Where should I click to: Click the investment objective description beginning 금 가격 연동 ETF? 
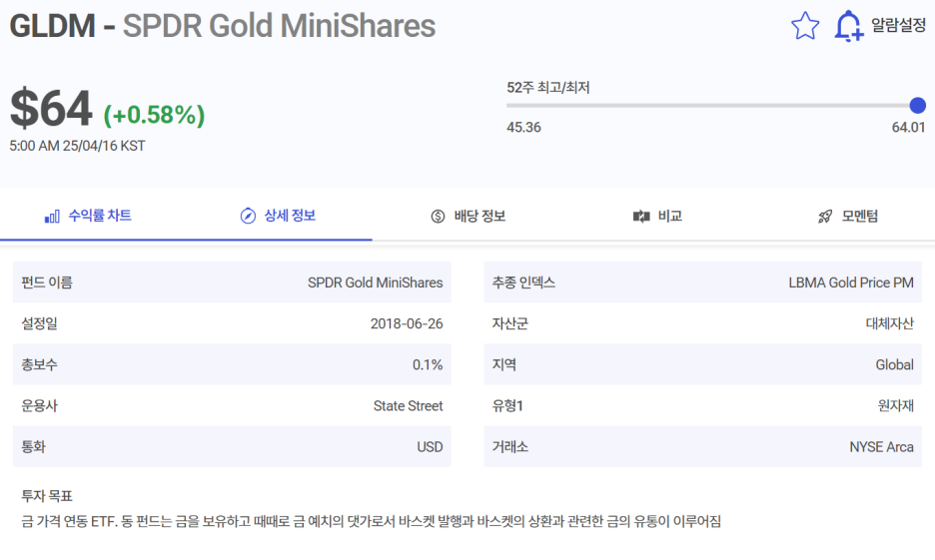point(371,521)
